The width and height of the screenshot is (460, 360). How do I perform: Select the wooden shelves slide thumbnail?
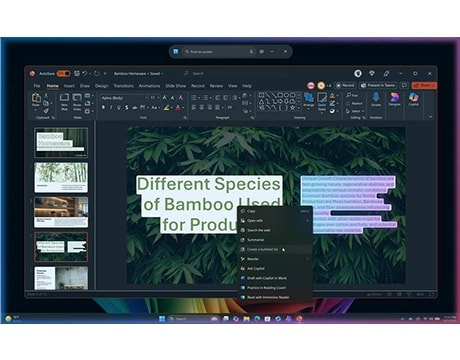(x=61, y=212)
